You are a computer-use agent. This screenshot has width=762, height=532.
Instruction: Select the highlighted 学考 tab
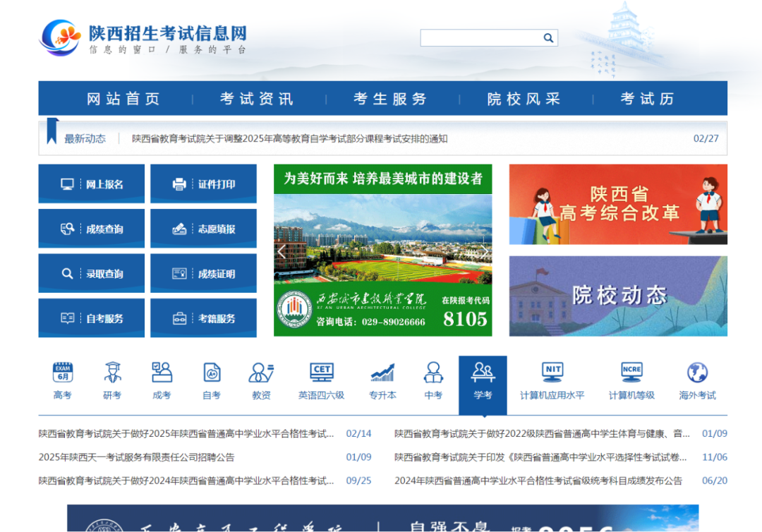click(x=483, y=385)
